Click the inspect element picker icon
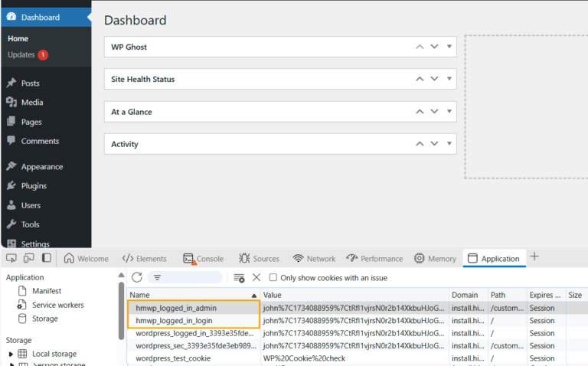 pos(10,258)
